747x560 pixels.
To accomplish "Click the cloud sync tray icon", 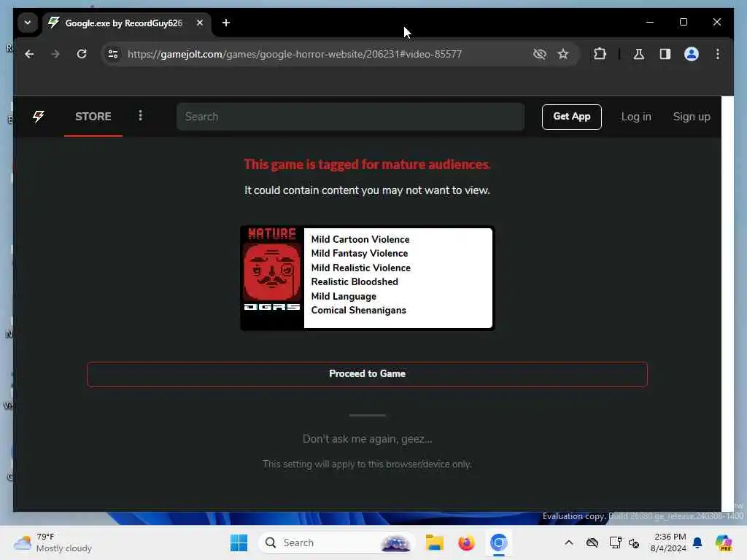I will coord(592,542).
